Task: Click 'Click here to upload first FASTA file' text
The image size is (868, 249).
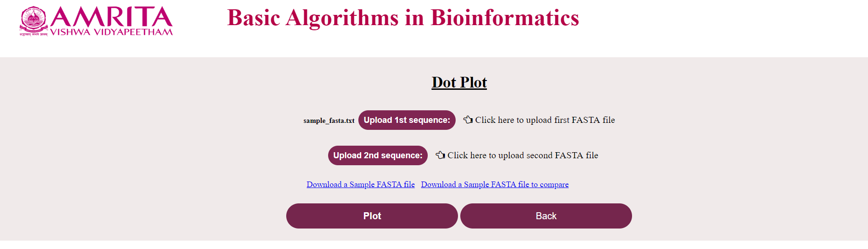Action: pos(545,120)
